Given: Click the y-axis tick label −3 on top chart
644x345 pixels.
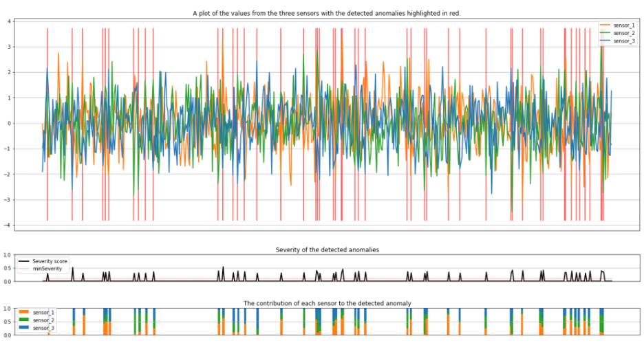Looking at the screenshot, I should coord(8,200).
